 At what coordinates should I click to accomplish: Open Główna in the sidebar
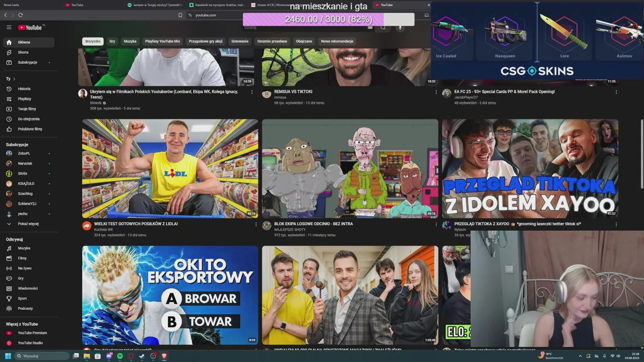point(29,42)
